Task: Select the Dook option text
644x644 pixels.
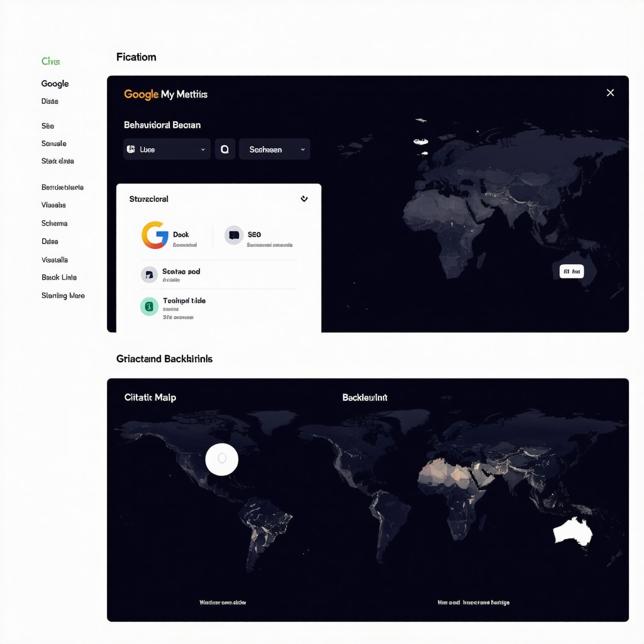Action: pos(180,235)
